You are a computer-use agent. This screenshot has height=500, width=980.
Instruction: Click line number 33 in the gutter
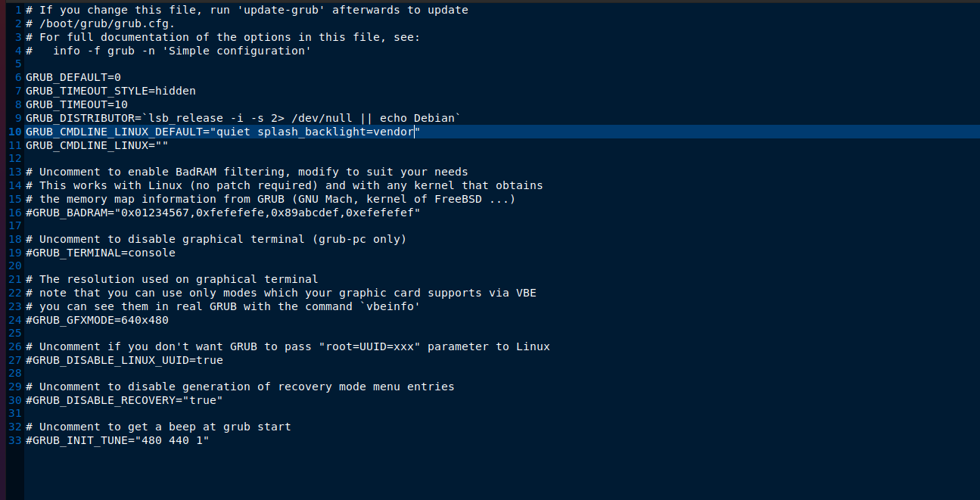(x=14, y=440)
